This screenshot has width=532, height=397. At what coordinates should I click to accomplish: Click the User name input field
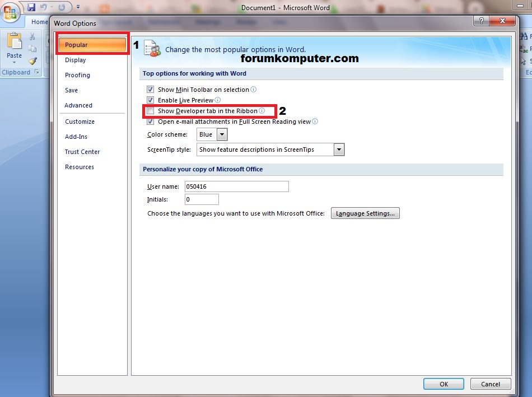click(236, 186)
